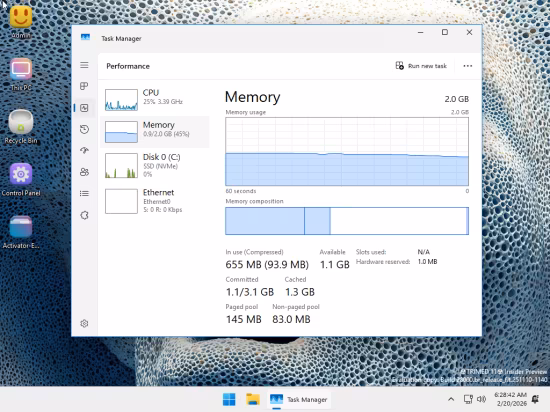This screenshot has height=412, width=550.
Task: Close the Task Manager window
Action: 469,32
